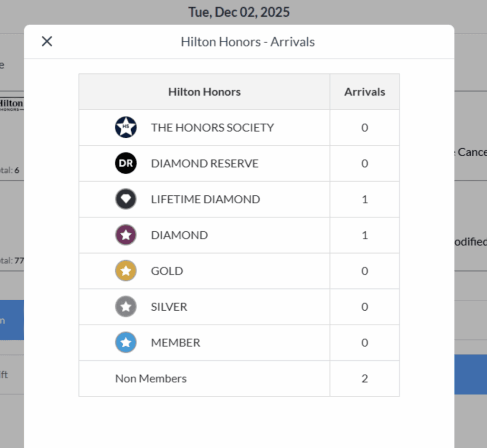The image size is (487, 448).
Task: Click the DIAMOND RESERVE row label
Action: [x=205, y=163]
